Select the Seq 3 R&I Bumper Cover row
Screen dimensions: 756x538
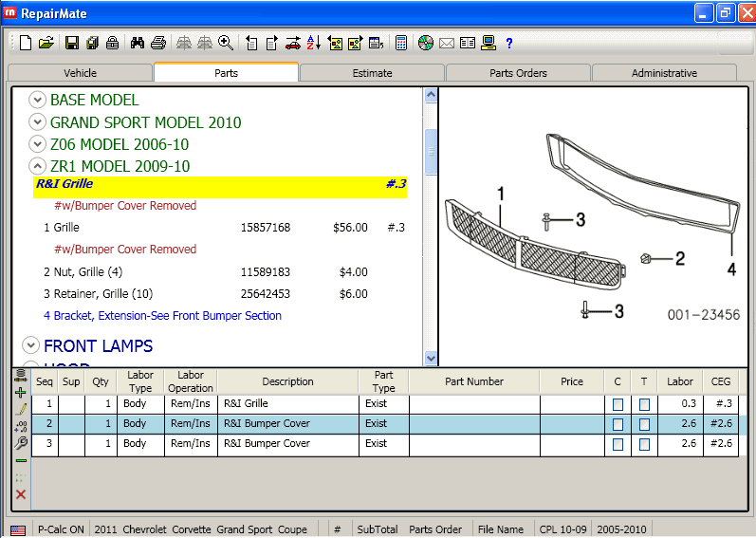point(385,444)
